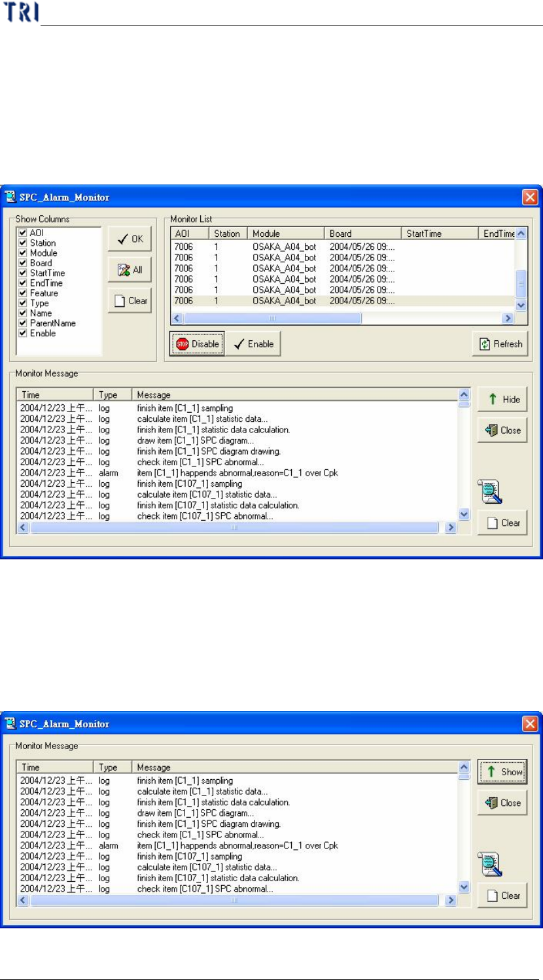The image size is (543, 980).
Task: Click Monitor List horizontal scroll left arrow
Action: [x=177, y=318]
